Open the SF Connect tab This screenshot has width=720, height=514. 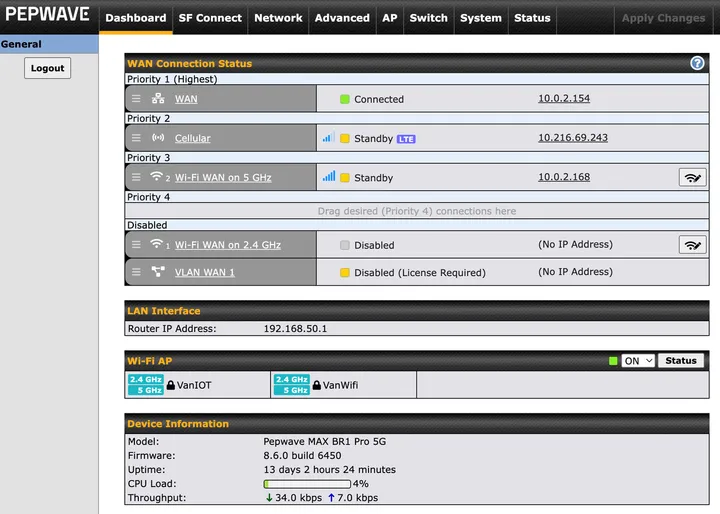pyautogui.click(x=210, y=18)
